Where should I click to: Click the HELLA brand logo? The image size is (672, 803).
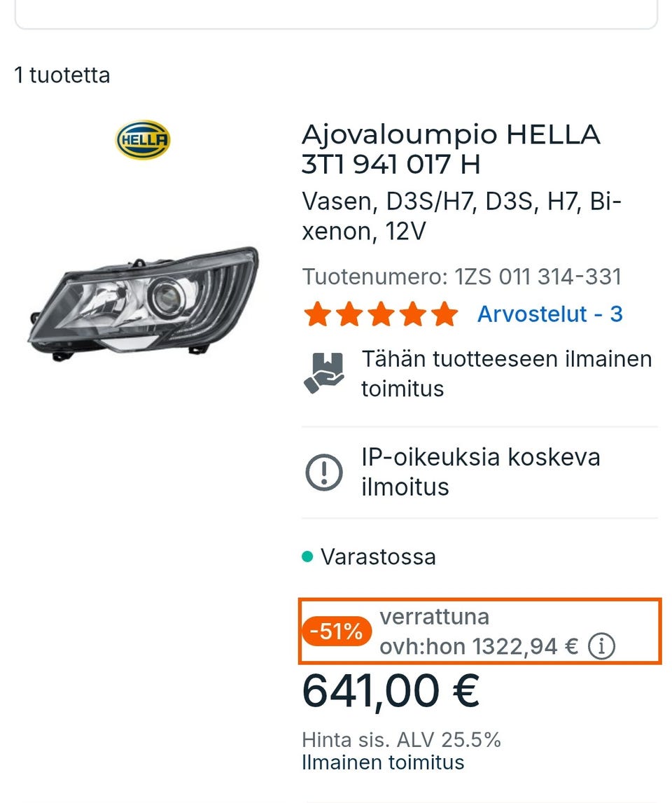pyautogui.click(x=142, y=140)
